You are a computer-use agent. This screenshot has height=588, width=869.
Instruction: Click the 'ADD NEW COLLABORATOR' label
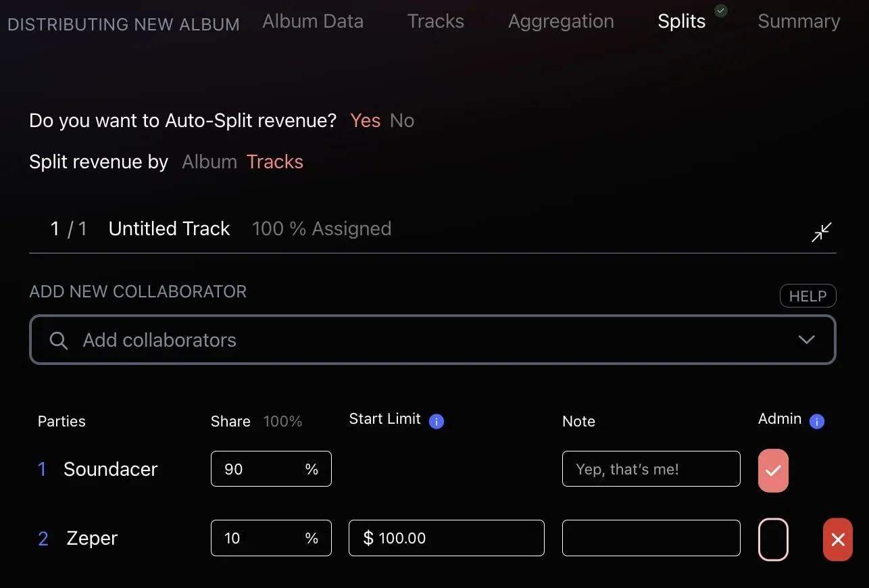[x=138, y=291]
